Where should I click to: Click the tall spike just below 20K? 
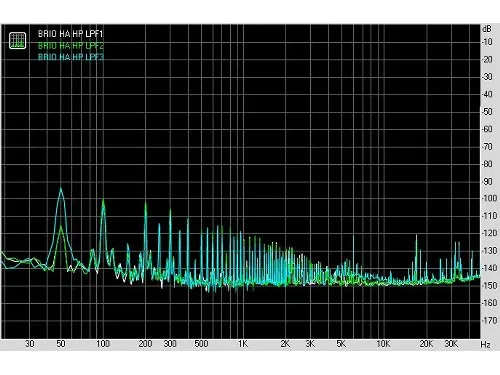point(416,236)
